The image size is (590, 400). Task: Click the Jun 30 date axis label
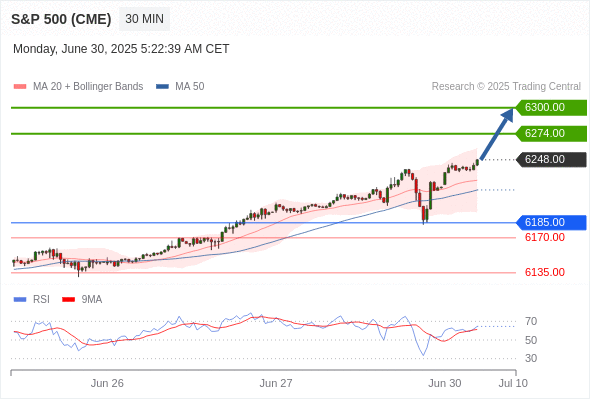(445, 383)
